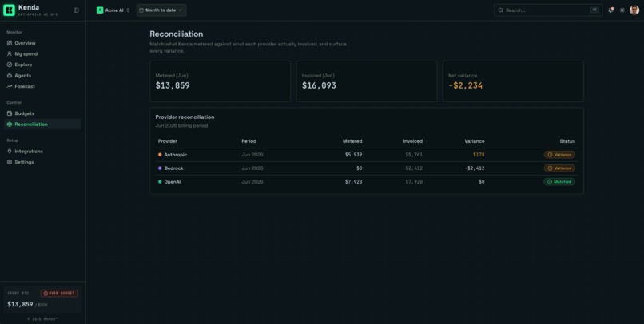Click the Explore compass icon

10,65
